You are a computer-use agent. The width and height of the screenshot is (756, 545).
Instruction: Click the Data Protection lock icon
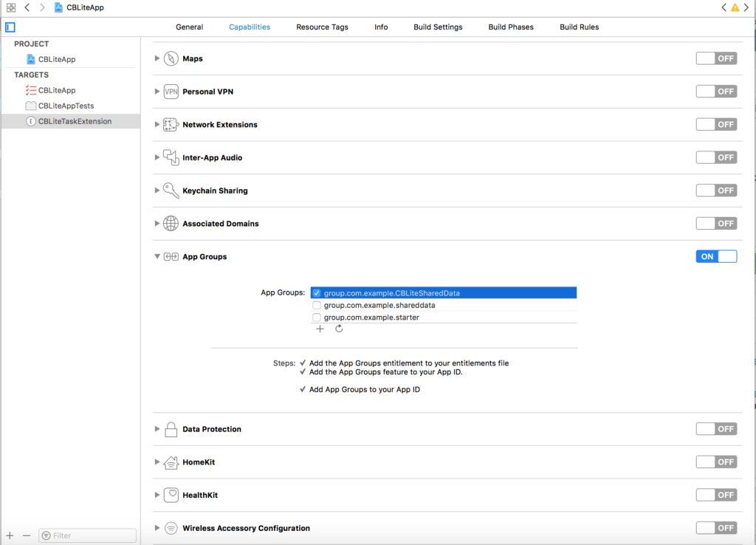click(171, 429)
